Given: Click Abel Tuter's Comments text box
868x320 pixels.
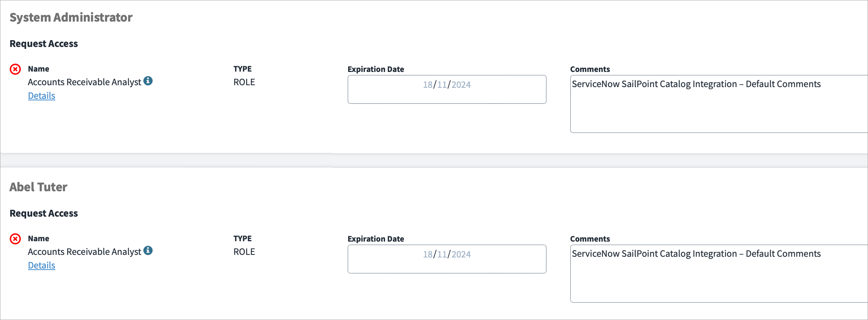Looking at the screenshot, I should [x=719, y=273].
